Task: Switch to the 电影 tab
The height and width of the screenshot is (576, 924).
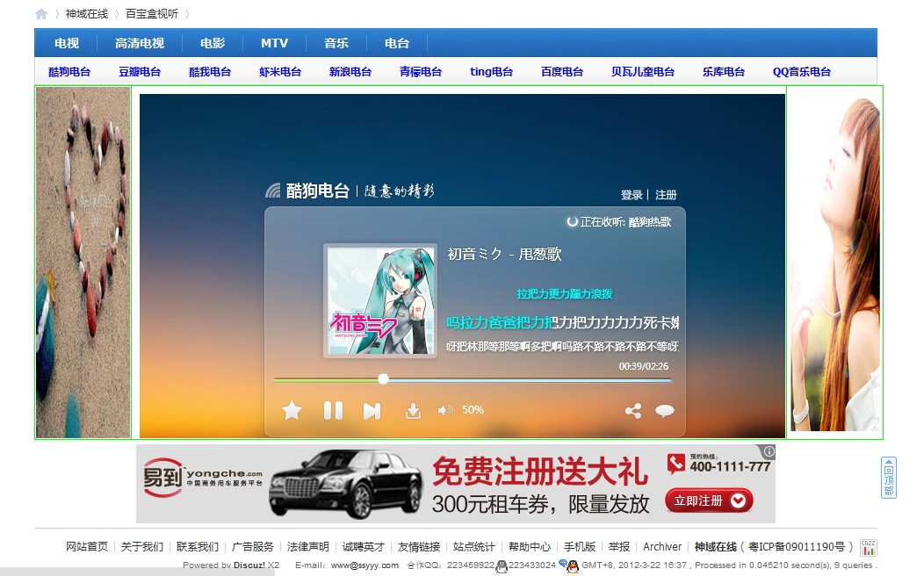Action: 211,42
